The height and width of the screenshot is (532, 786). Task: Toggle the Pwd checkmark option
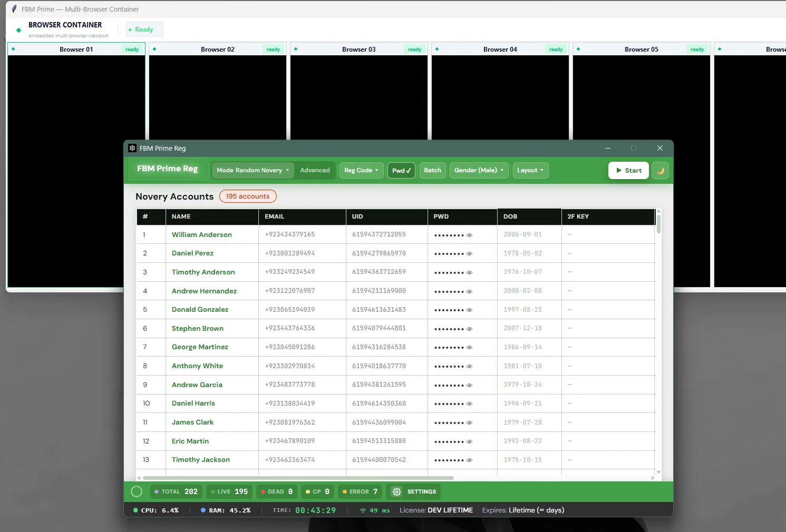point(402,171)
